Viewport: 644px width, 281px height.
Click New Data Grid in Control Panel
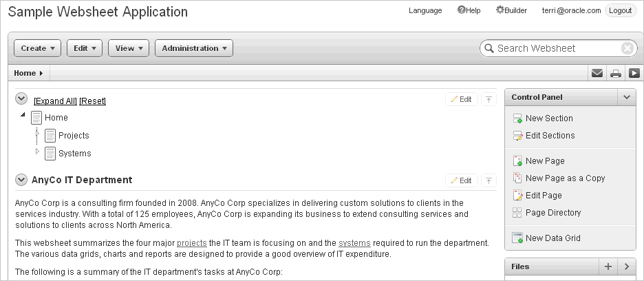(546, 238)
